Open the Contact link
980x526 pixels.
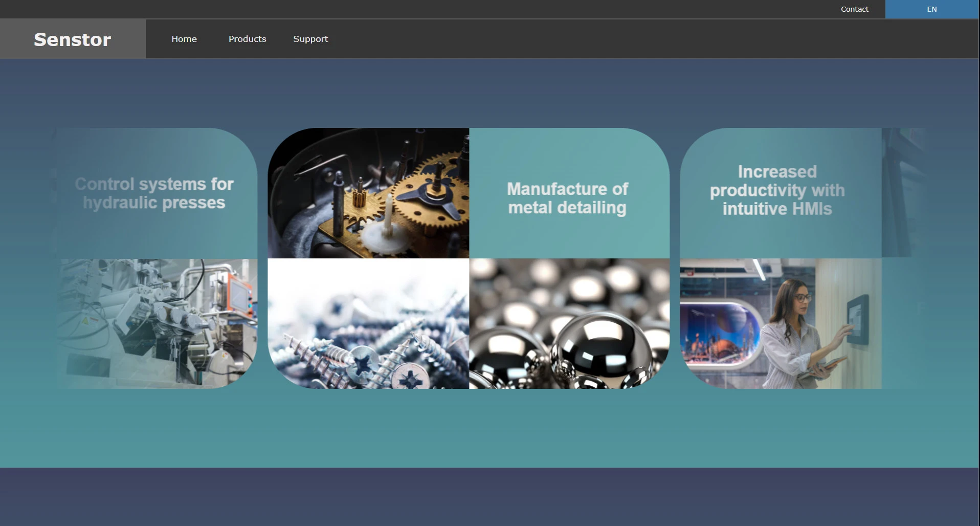coord(854,9)
